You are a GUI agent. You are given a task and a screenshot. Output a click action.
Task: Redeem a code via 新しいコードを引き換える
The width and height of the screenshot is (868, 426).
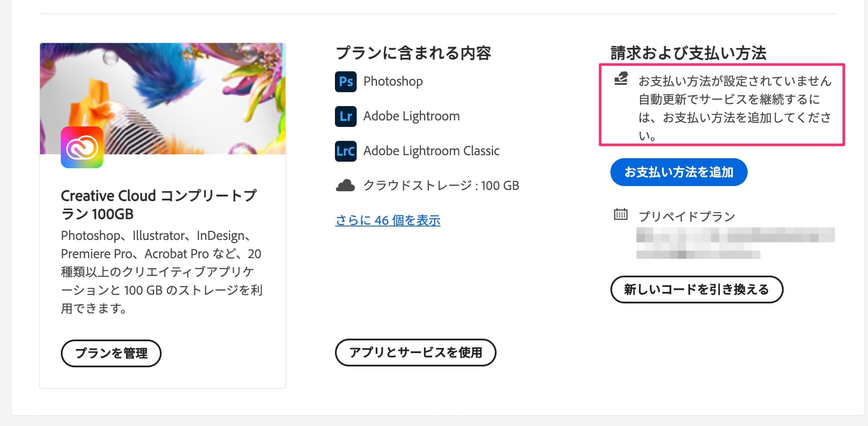pos(697,289)
